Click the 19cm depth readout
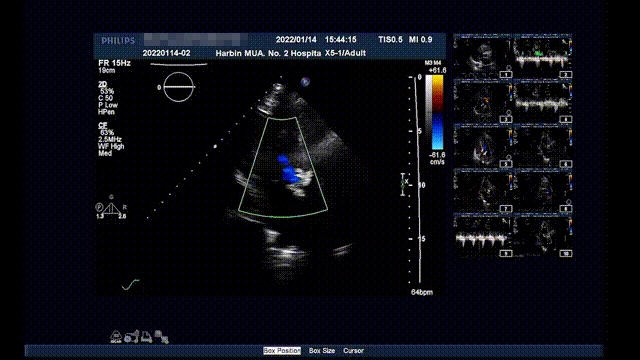Screen dimensions: 640x360 point(107,71)
